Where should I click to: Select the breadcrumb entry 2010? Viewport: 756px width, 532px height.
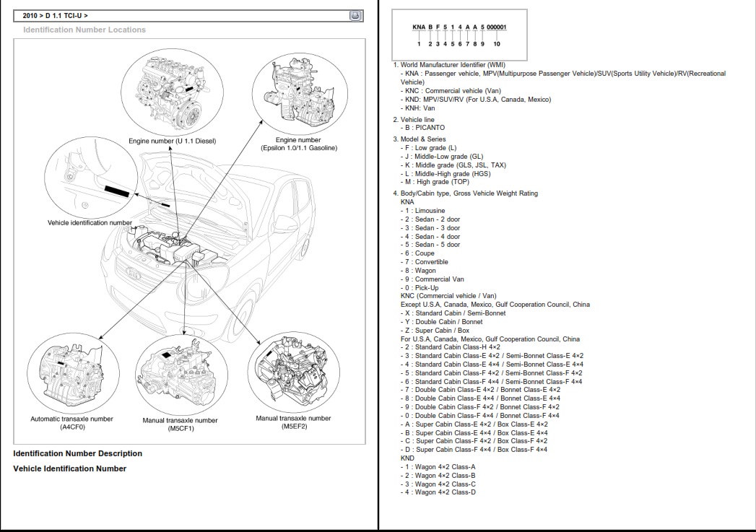[x=29, y=14]
